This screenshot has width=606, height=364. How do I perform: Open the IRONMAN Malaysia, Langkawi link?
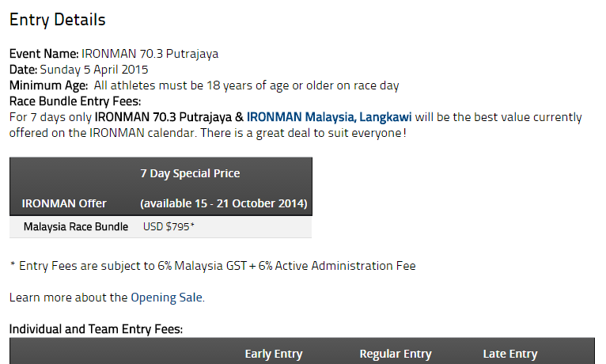click(x=329, y=117)
